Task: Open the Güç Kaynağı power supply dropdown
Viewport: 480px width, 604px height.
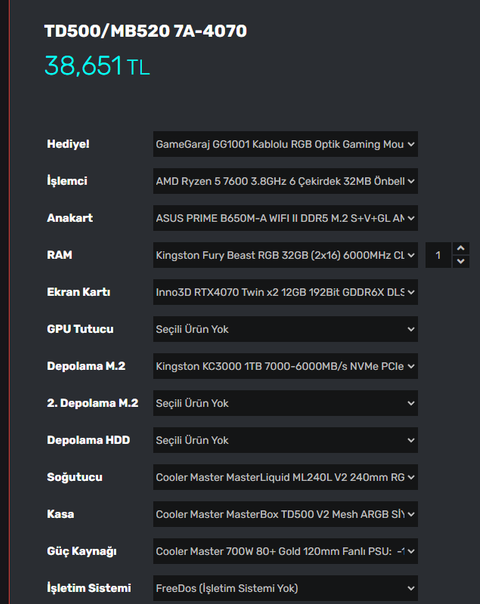Action: 285,551
